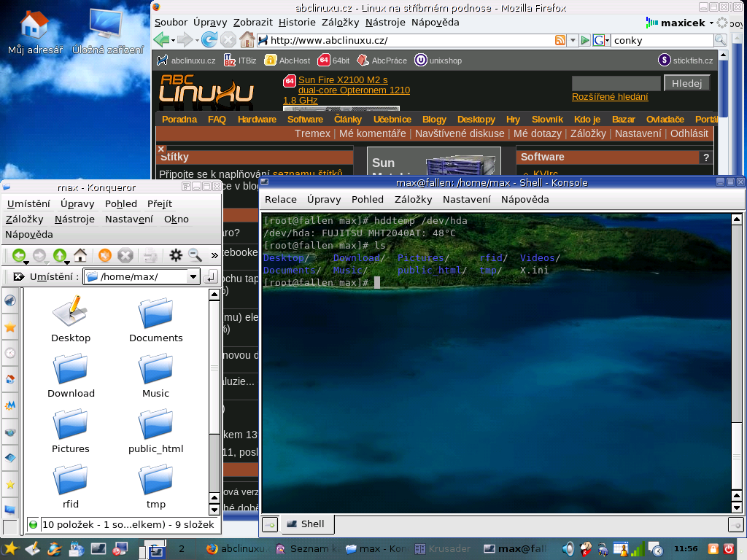The image size is (747, 560).
Task: Select the bookmarks star in Konqueror sidebar
Action: point(10,327)
